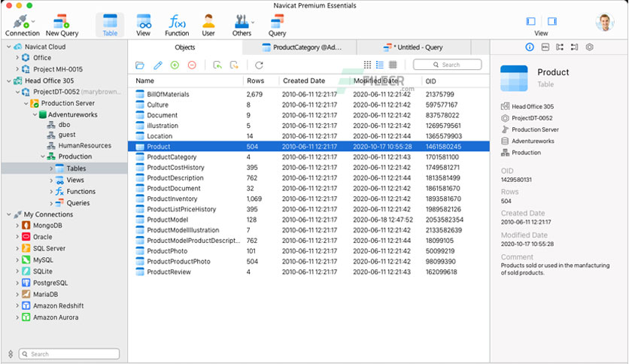Click the design table pencil icon

pyautogui.click(x=158, y=65)
